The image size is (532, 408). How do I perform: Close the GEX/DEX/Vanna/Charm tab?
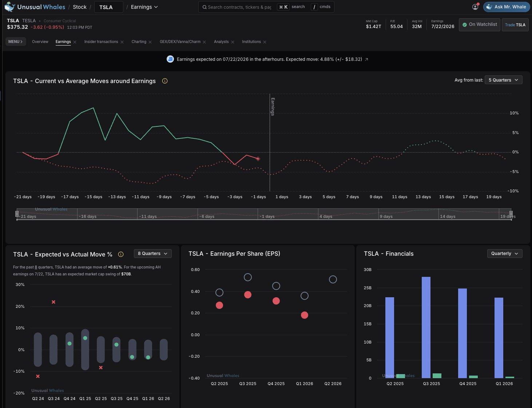205,42
